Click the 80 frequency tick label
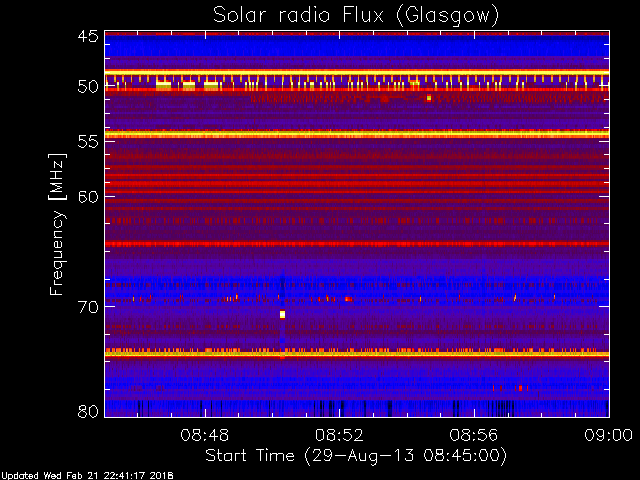This screenshot has height=480, width=640. tap(88, 411)
